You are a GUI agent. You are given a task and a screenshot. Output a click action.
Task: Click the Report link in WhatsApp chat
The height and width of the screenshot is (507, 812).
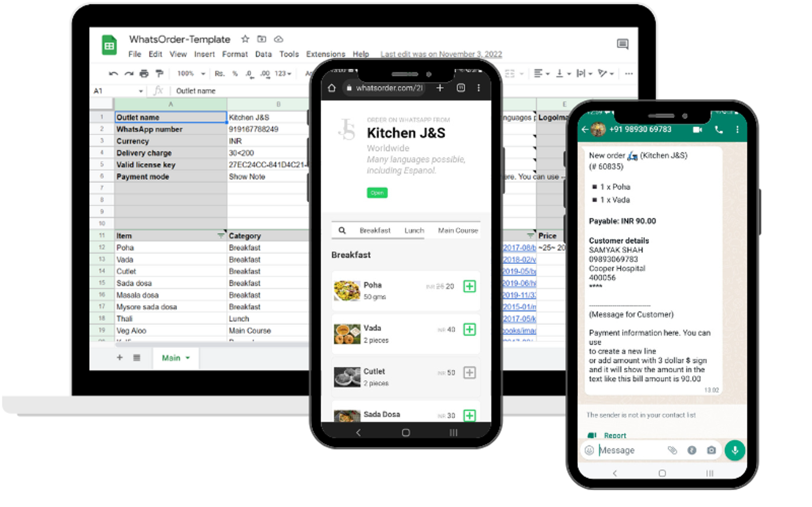click(x=615, y=435)
